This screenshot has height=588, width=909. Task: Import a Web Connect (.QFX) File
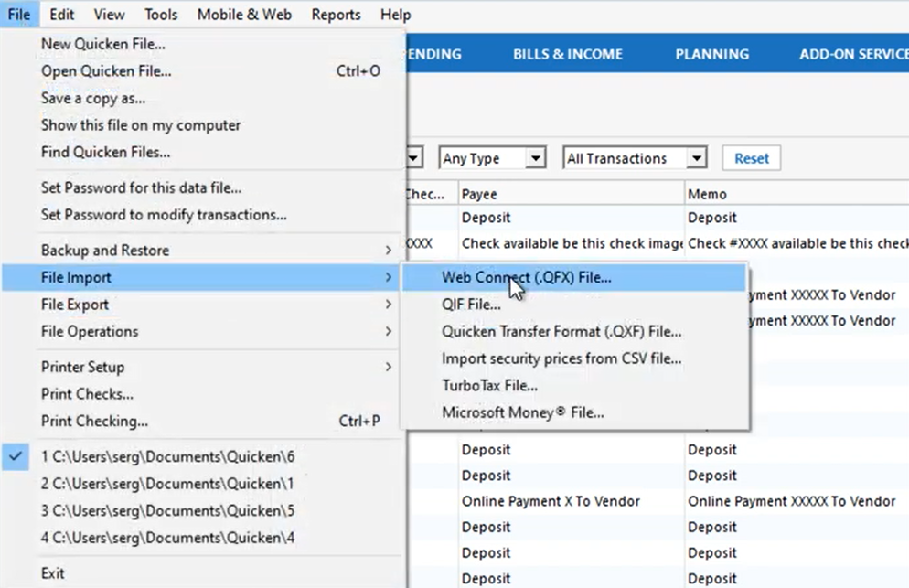click(574, 277)
